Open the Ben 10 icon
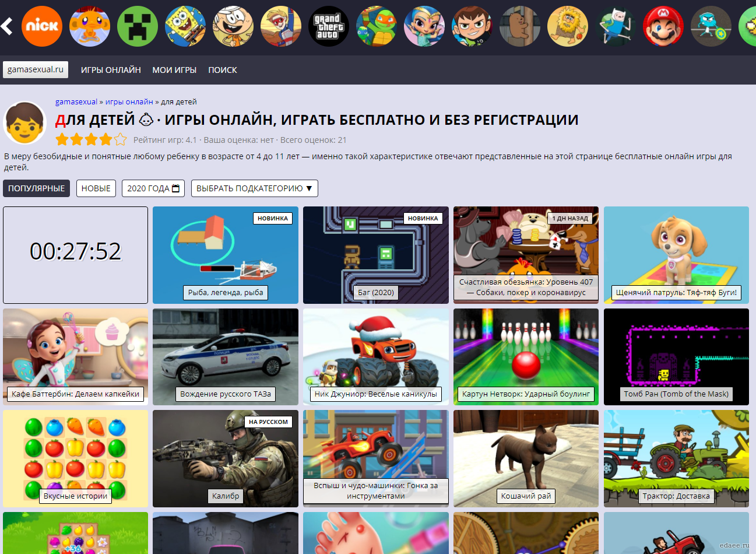The width and height of the screenshot is (756, 554). 472,26
